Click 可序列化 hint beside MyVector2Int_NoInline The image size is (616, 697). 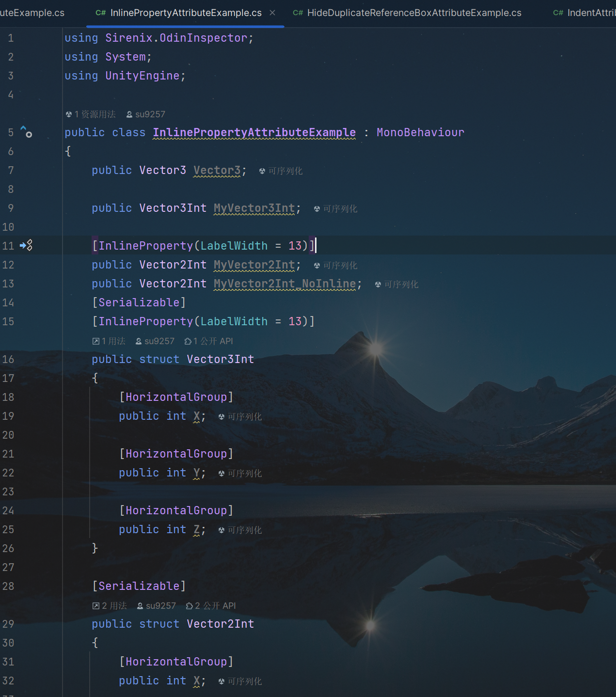(x=396, y=285)
